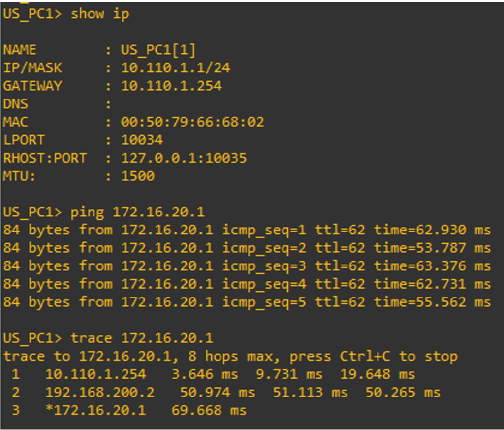The width and height of the screenshot is (504, 430).
Task: Click the IP/MASK value 10.110.1.1/24
Action: coord(175,67)
